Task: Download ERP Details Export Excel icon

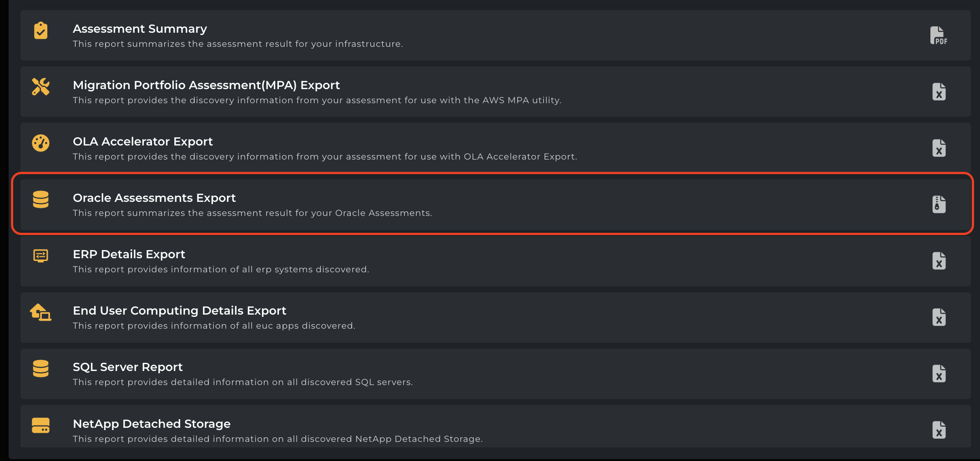Action: 939,261
